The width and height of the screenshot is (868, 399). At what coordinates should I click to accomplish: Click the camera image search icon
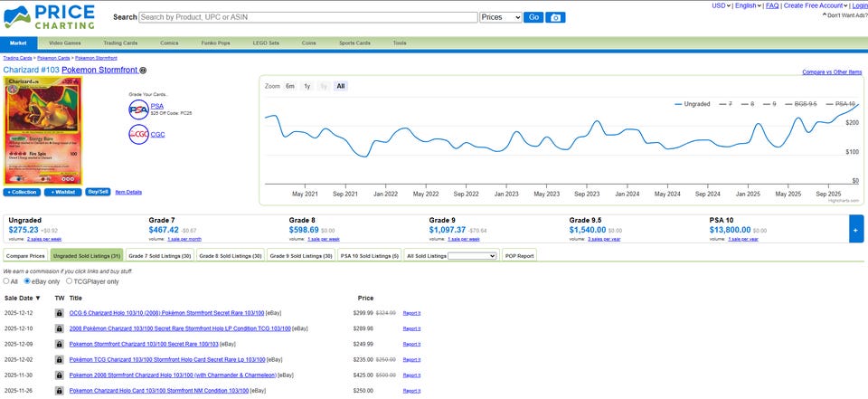coord(558,17)
